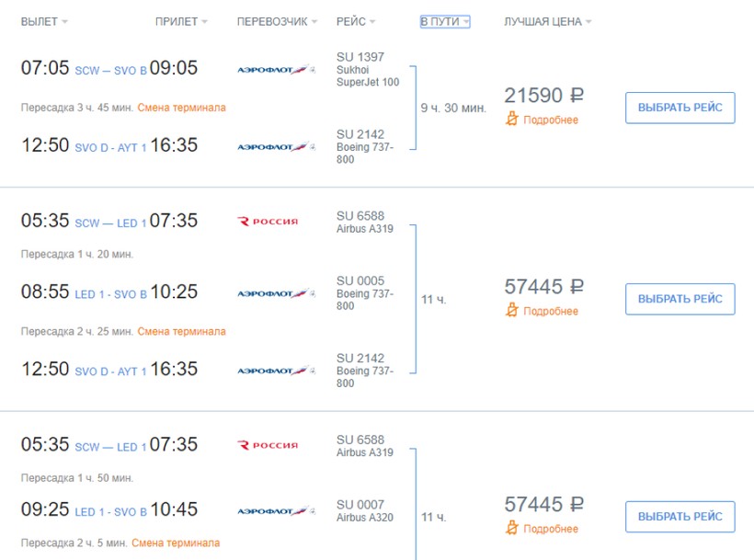Screen dimensions: 754x560
Task: Click the baggage icon in the SU 0005 itinerary
Action: coord(512,311)
